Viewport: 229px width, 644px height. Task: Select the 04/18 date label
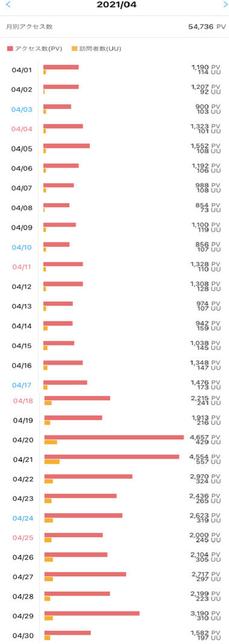click(23, 401)
